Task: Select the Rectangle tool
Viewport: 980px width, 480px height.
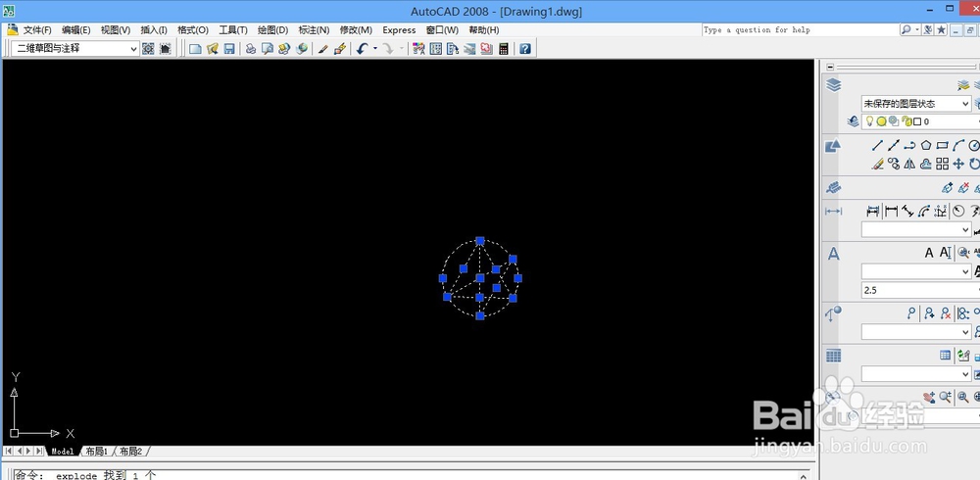Action: click(943, 146)
